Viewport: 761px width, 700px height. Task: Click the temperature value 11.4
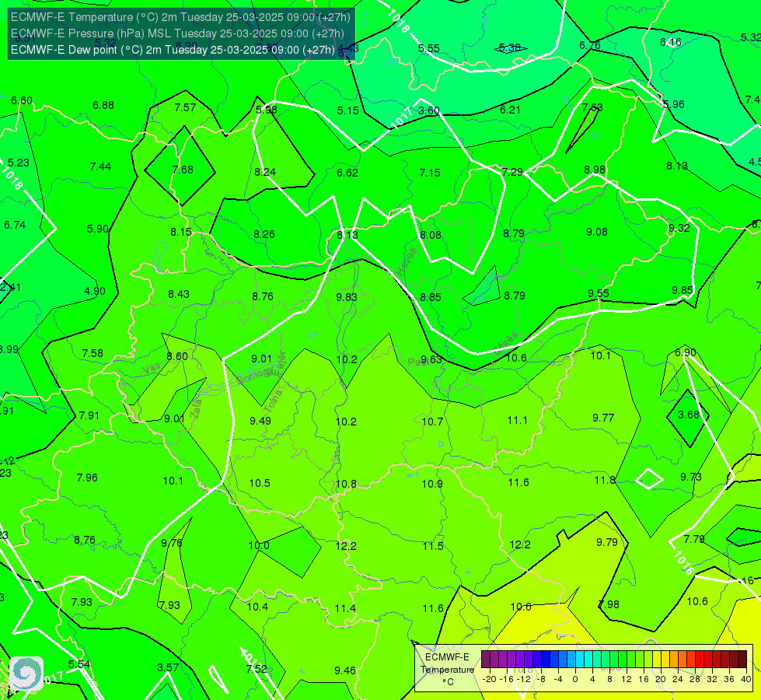point(345,609)
